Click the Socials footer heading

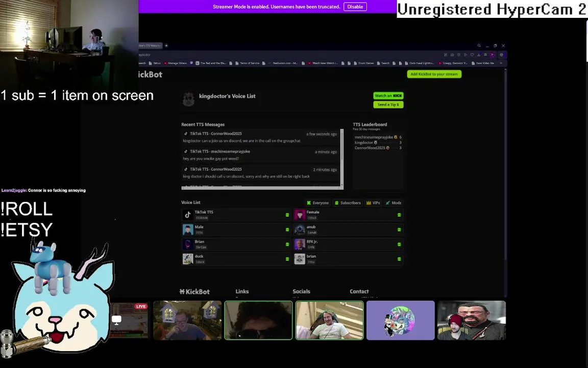[301, 291]
